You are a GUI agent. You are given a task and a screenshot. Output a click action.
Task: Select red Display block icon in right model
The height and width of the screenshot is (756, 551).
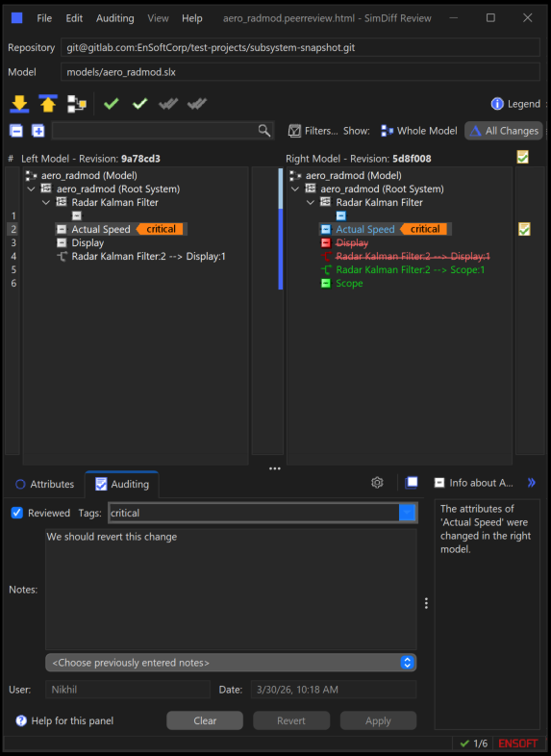click(326, 242)
